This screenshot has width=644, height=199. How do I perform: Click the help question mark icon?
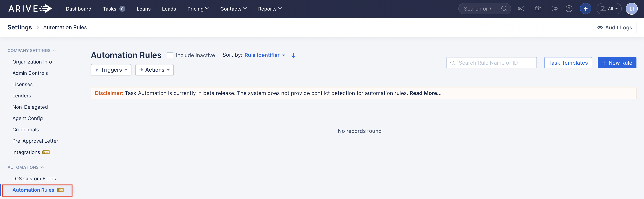click(569, 8)
